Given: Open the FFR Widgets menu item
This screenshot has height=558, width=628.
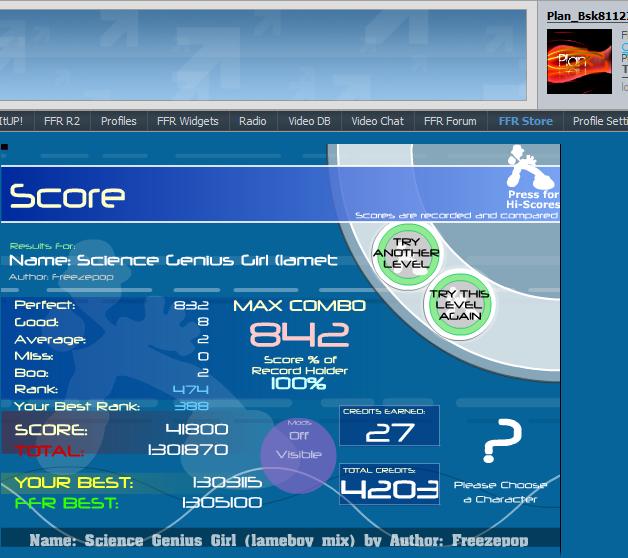Looking at the screenshot, I should click(187, 121).
